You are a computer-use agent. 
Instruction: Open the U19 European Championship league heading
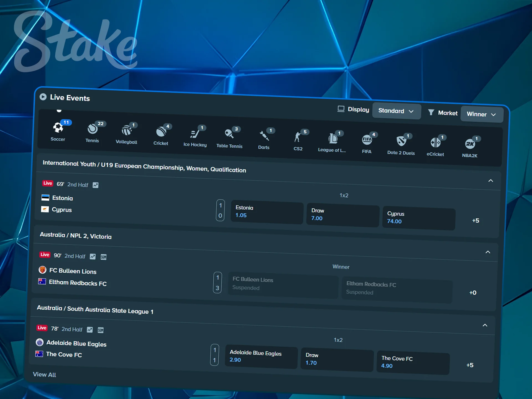coord(144,167)
